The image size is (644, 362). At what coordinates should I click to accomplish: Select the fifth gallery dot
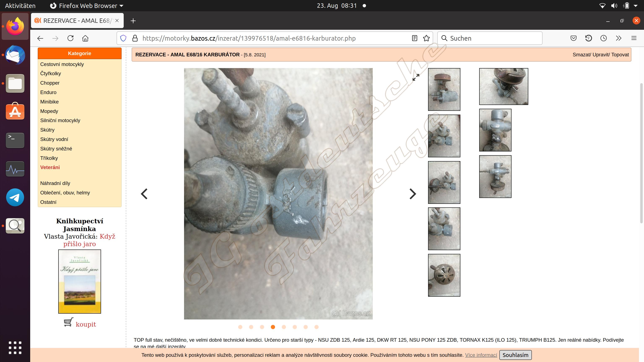pos(284,327)
